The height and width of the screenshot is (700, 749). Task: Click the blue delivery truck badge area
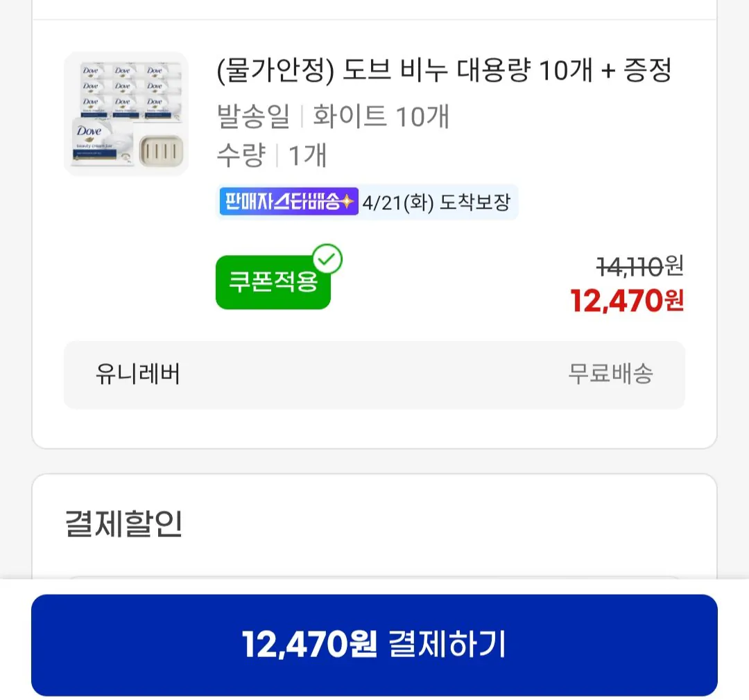coord(288,202)
